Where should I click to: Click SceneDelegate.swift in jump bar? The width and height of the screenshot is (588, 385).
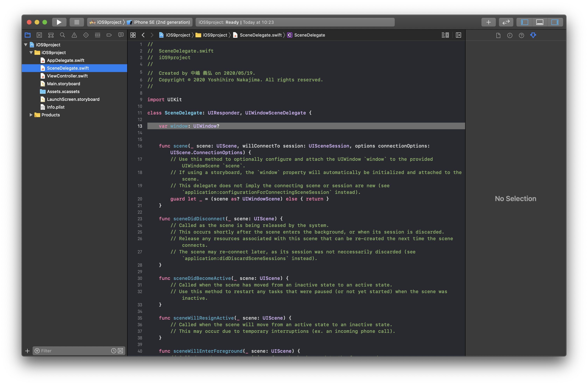click(258, 35)
